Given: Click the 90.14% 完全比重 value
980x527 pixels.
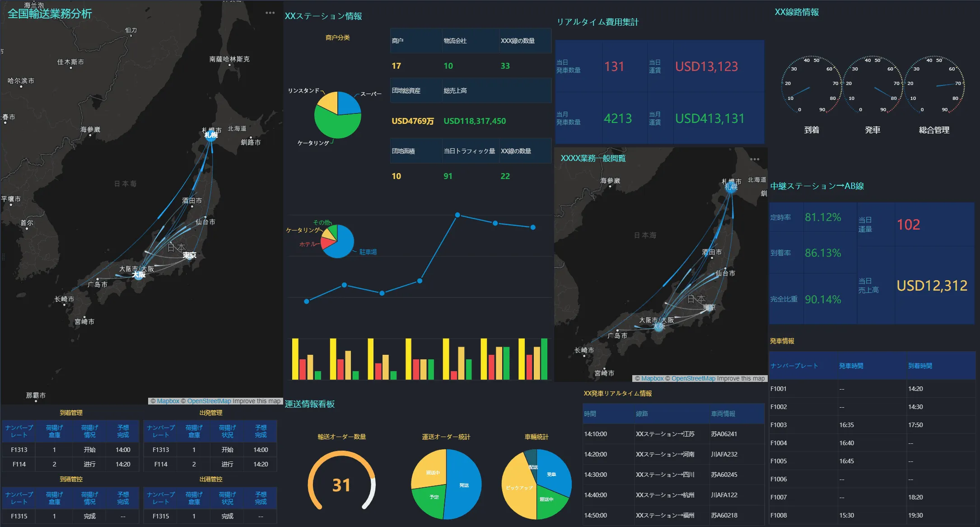Looking at the screenshot, I should (823, 300).
